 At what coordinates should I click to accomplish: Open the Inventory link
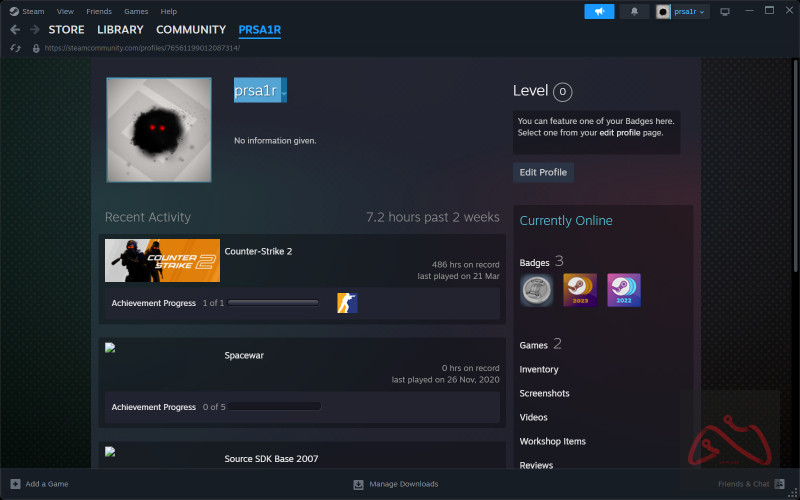point(539,369)
